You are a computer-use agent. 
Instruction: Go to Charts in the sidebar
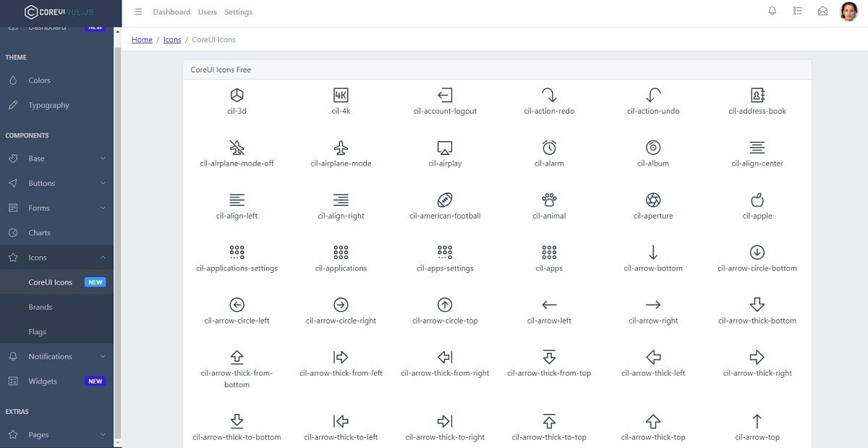pos(56,232)
